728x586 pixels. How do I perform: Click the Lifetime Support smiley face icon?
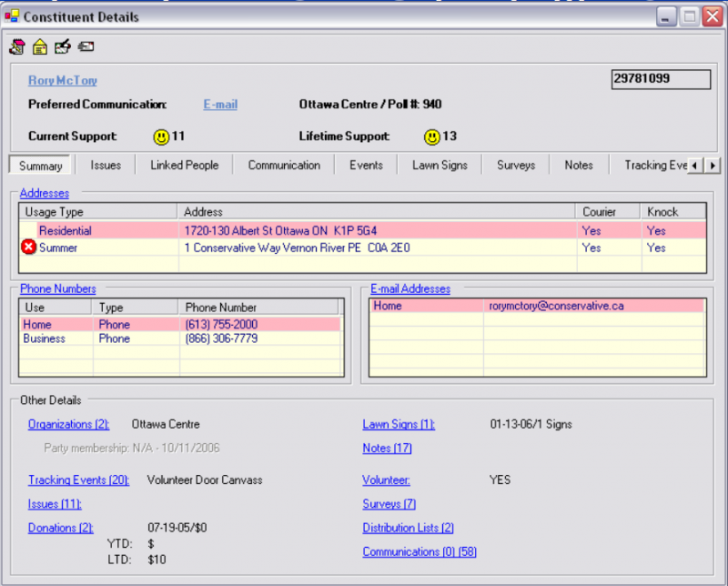(x=432, y=136)
